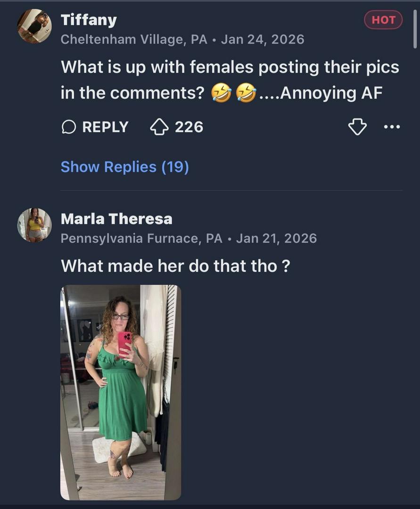
Task: Open the three-dot more options menu
Action: pyautogui.click(x=392, y=127)
